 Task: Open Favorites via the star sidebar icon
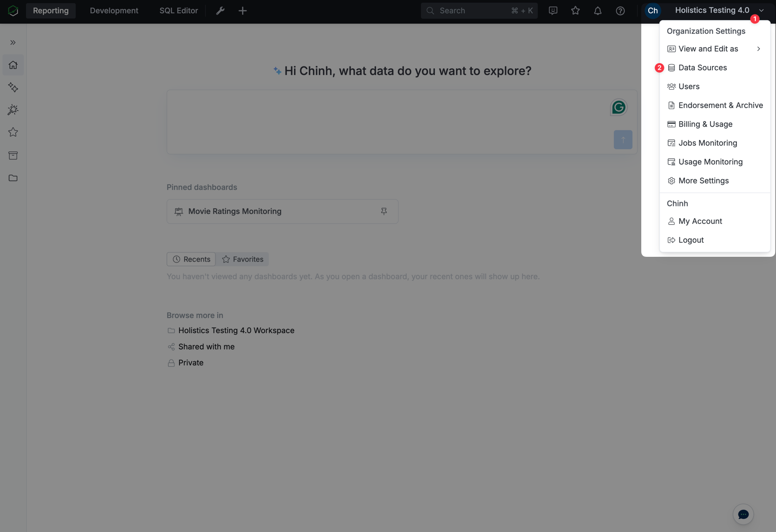[x=13, y=132]
